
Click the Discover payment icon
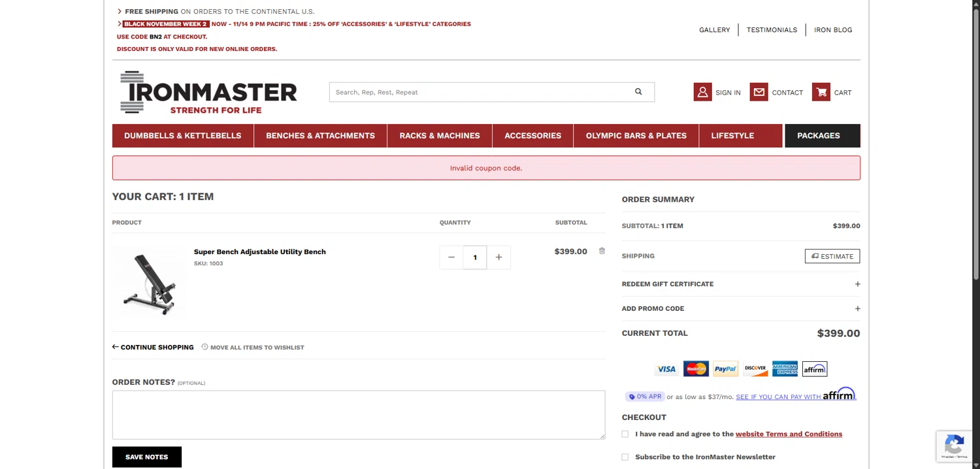(x=755, y=369)
